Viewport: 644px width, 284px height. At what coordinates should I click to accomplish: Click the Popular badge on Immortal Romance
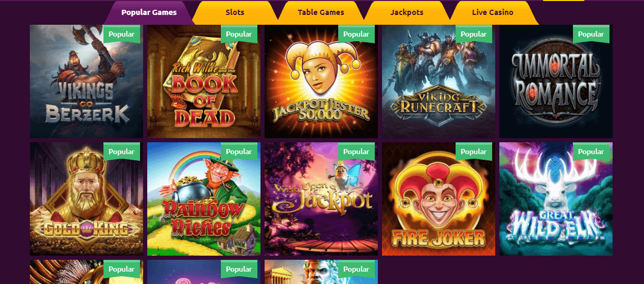pyautogui.click(x=591, y=34)
